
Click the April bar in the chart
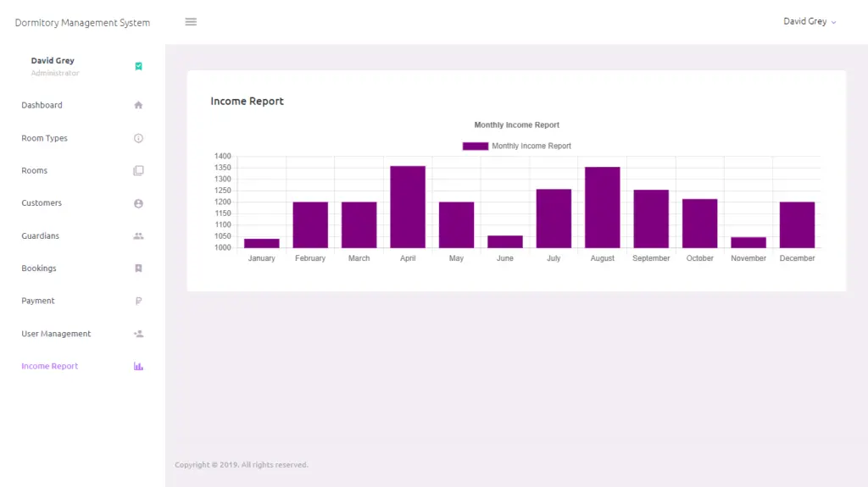408,207
